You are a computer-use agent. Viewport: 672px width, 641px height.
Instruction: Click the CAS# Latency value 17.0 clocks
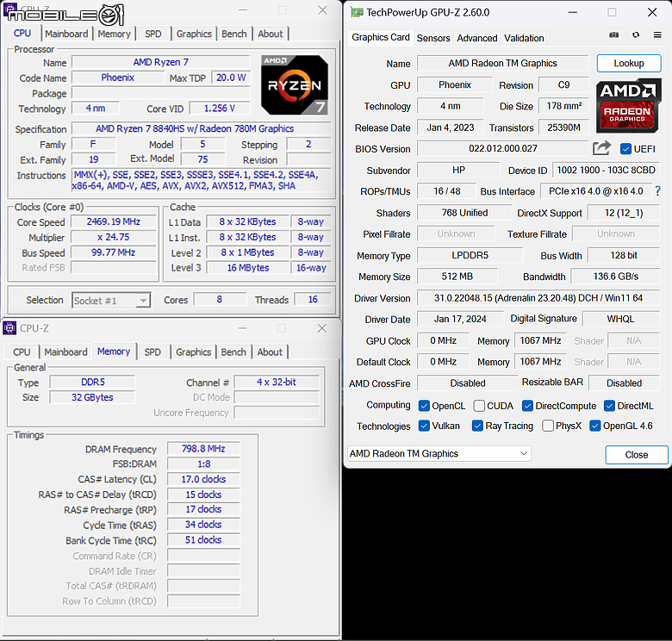pyautogui.click(x=203, y=479)
